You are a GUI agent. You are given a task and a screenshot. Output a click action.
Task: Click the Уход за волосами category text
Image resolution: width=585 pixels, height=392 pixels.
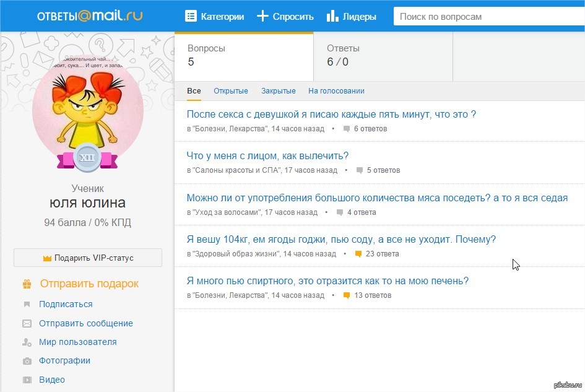(227, 212)
